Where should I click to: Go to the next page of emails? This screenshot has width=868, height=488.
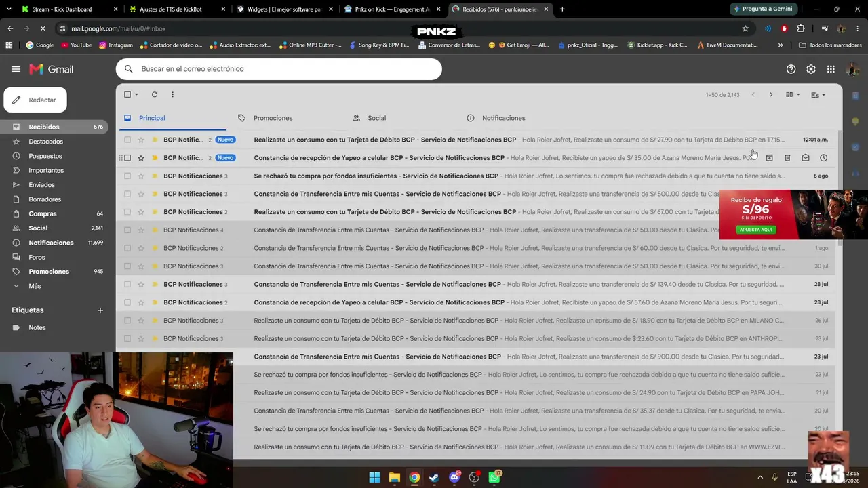click(x=770, y=95)
